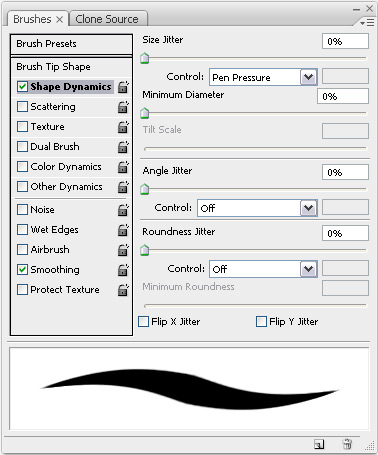Click the Minimum Diameter slider handle
Viewport: 378px width, 455px height.
coord(144,114)
